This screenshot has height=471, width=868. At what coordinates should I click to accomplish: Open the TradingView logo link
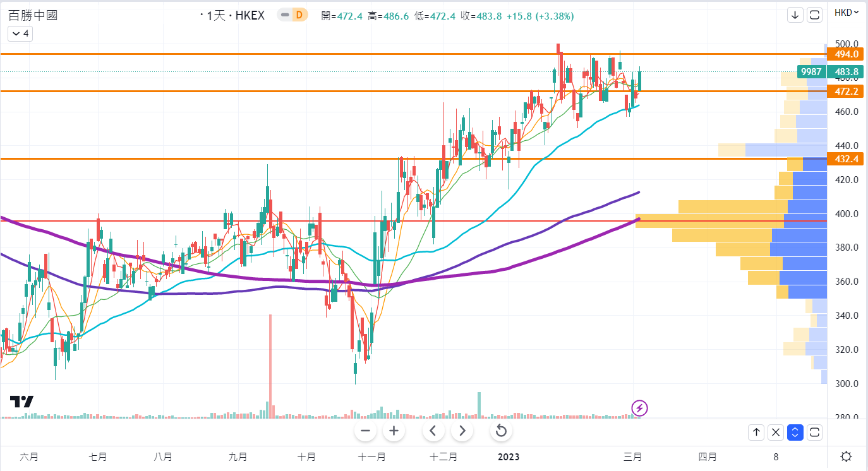tap(21, 402)
